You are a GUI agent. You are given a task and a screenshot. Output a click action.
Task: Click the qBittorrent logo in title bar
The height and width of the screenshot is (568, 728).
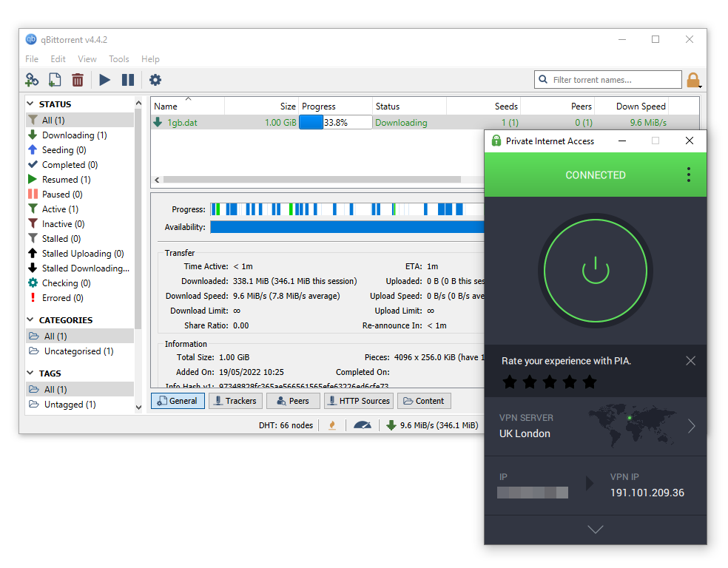coord(31,39)
